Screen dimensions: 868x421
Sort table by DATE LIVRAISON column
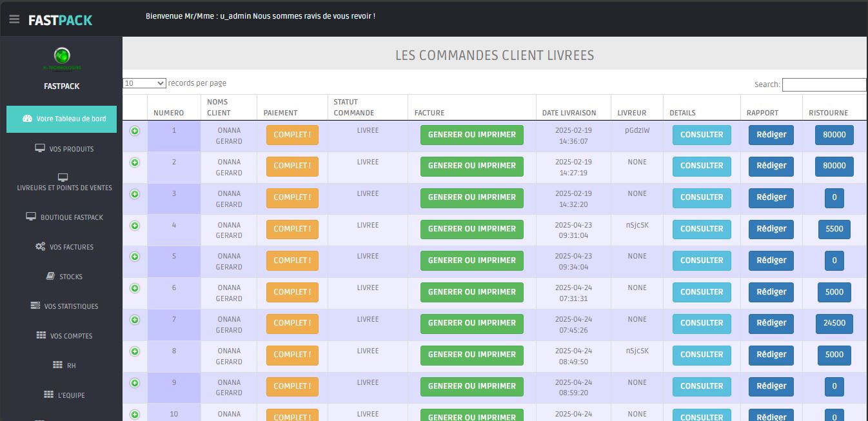tap(569, 113)
